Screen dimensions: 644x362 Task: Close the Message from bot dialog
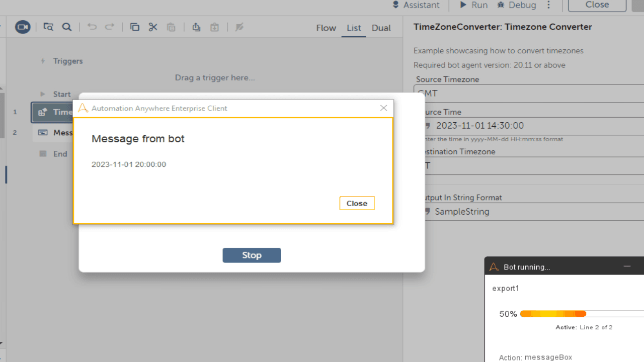tap(357, 203)
